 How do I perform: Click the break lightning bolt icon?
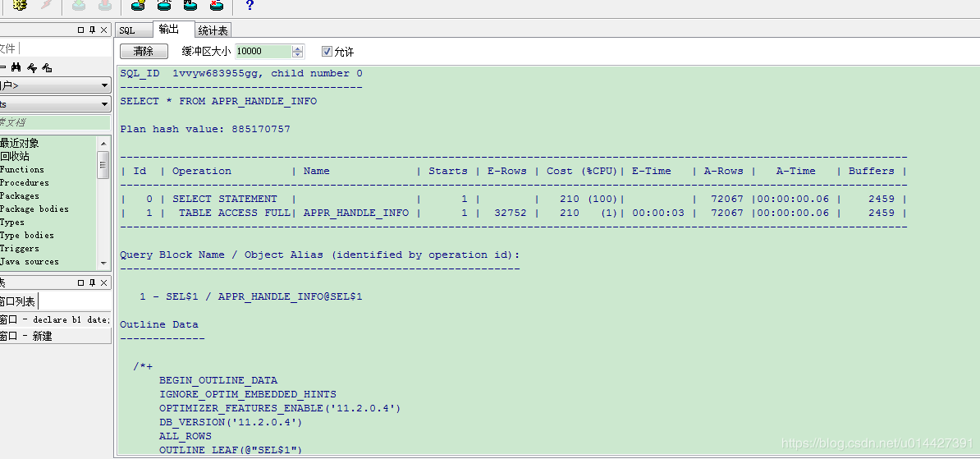(x=47, y=6)
